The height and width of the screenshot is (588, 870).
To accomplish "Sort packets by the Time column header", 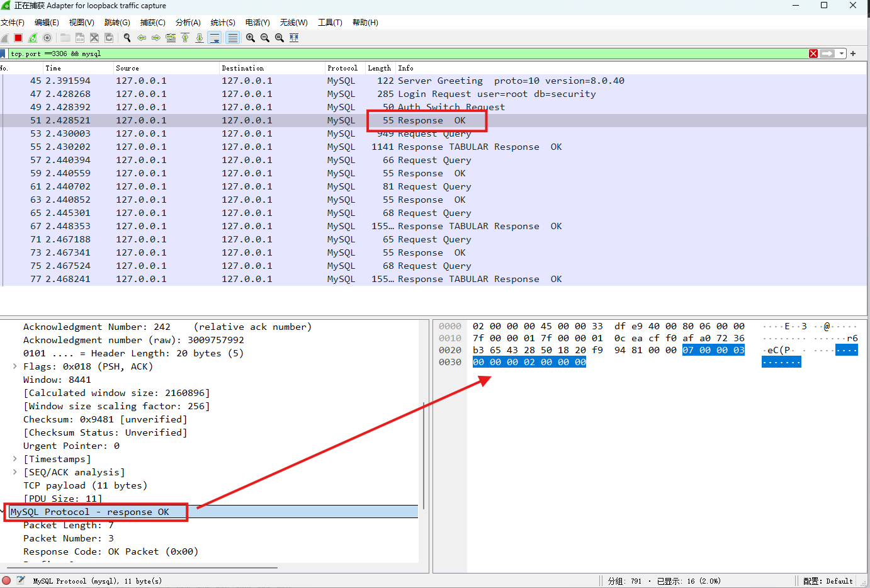I will point(78,68).
